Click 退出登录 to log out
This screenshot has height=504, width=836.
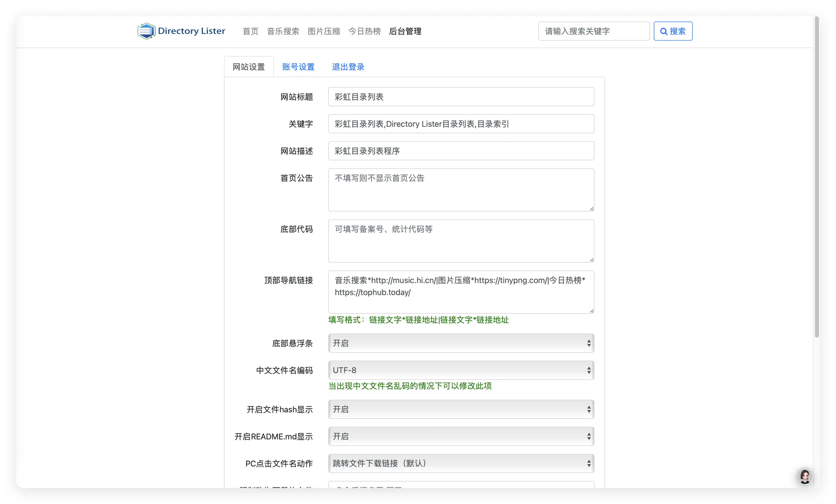coord(348,67)
